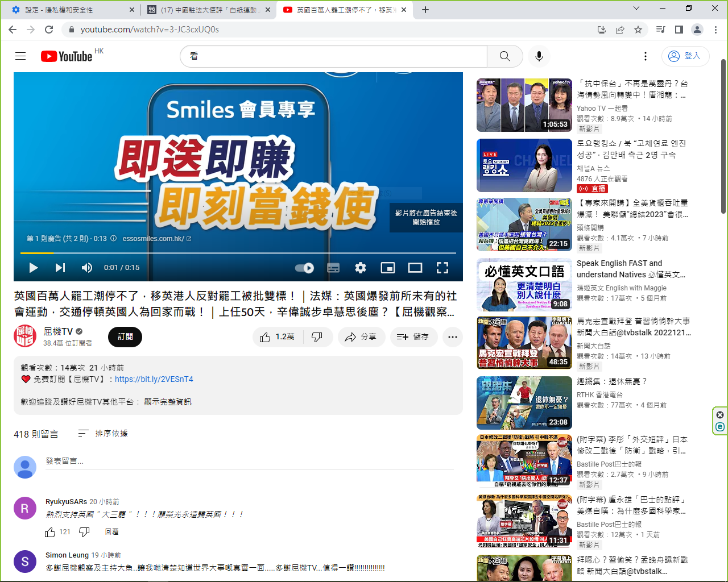728x582 pixels.
Task: Enter fullscreen mode
Action: tap(442, 268)
